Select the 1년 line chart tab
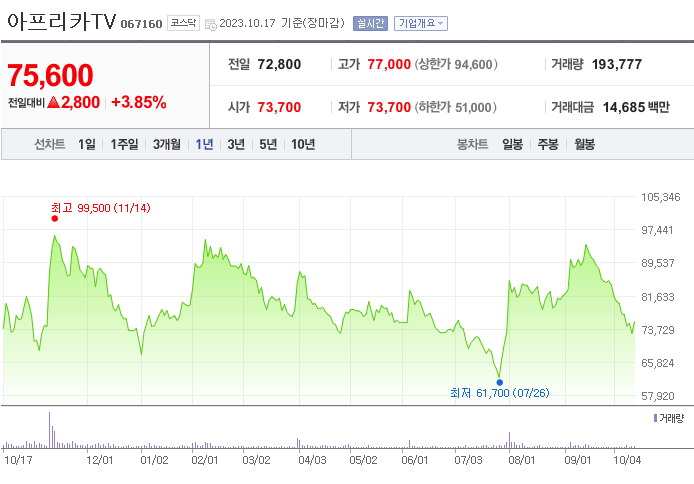This screenshot has width=694, height=484. [204, 144]
